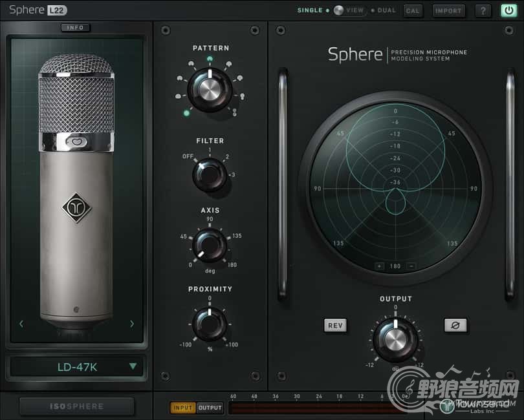
Task: Select the omni pattern icon at bottom left
Action: pyautogui.click(x=186, y=113)
